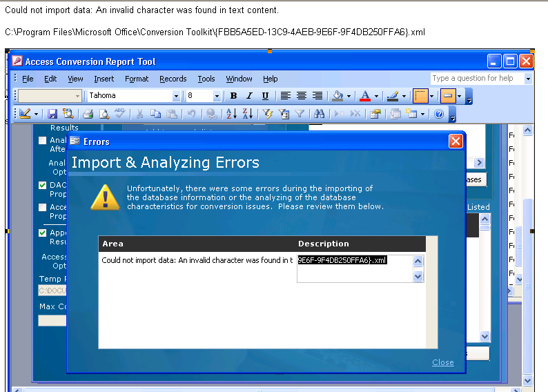Toggle italic formatting button
548x392 pixels.
(x=249, y=96)
